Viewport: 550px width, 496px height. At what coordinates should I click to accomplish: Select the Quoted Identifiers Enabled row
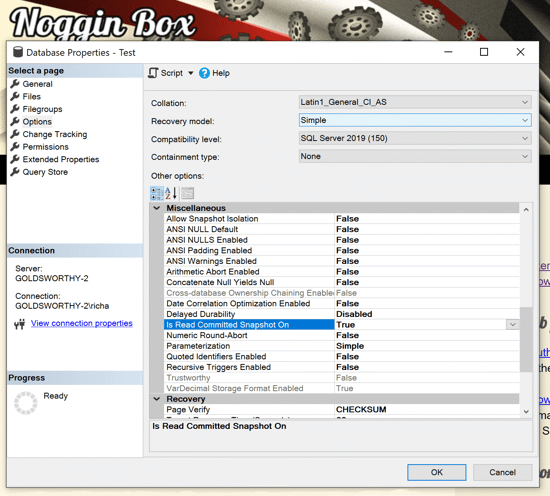click(x=342, y=356)
